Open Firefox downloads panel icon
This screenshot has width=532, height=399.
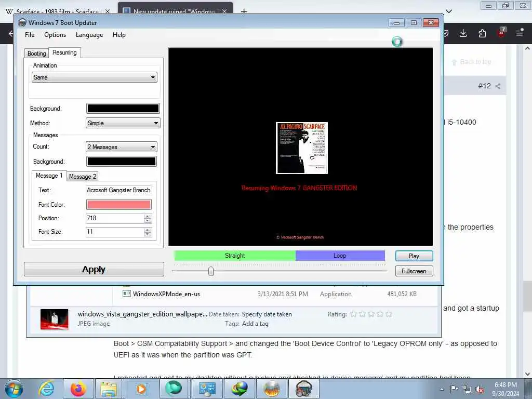tap(463, 33)
